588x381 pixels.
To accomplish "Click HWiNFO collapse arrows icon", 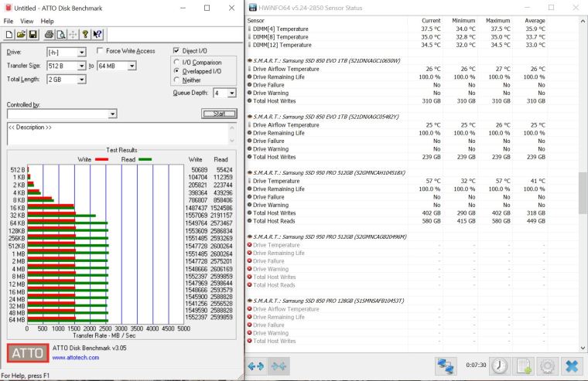I will (279, 366).
